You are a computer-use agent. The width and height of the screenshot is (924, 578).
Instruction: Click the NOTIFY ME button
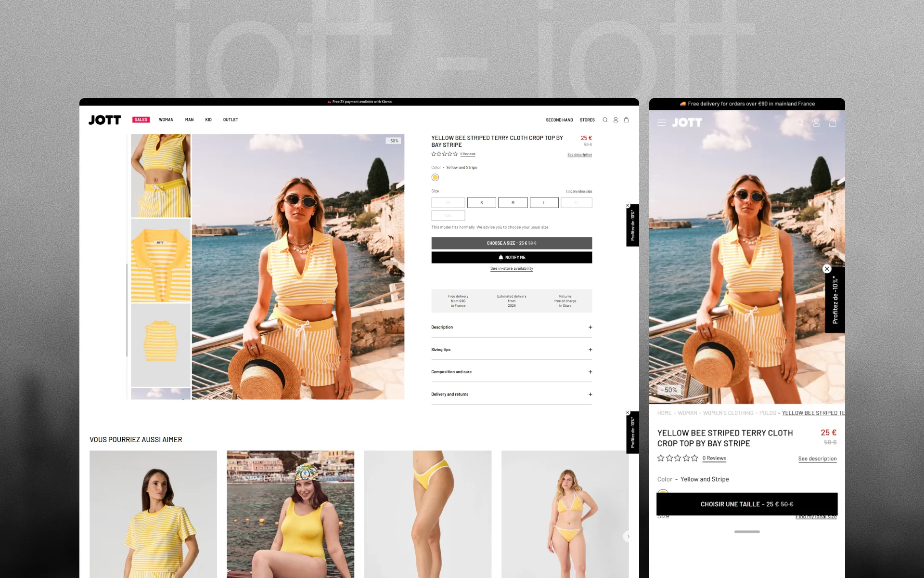coord(512,257)
